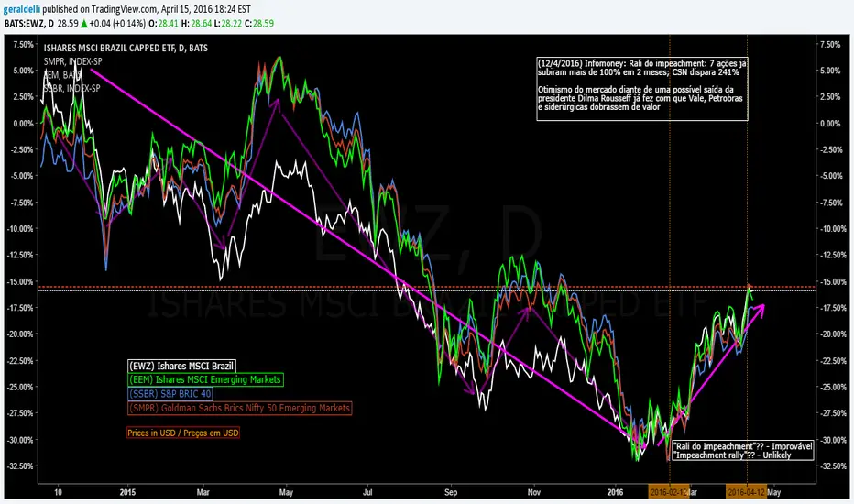Screen dimensions: 854x504
Task: Click the Nov label on the time axis
Action: pos(534,492)
